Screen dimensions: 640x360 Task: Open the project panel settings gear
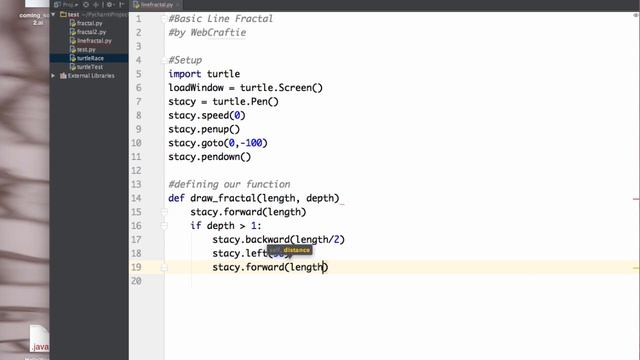coord(109,4)
